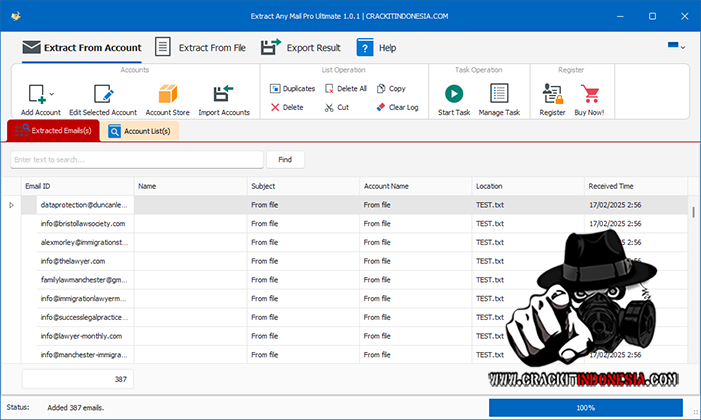
Task: Click the Start Task play icon
Action: click(x=454, y=94)
